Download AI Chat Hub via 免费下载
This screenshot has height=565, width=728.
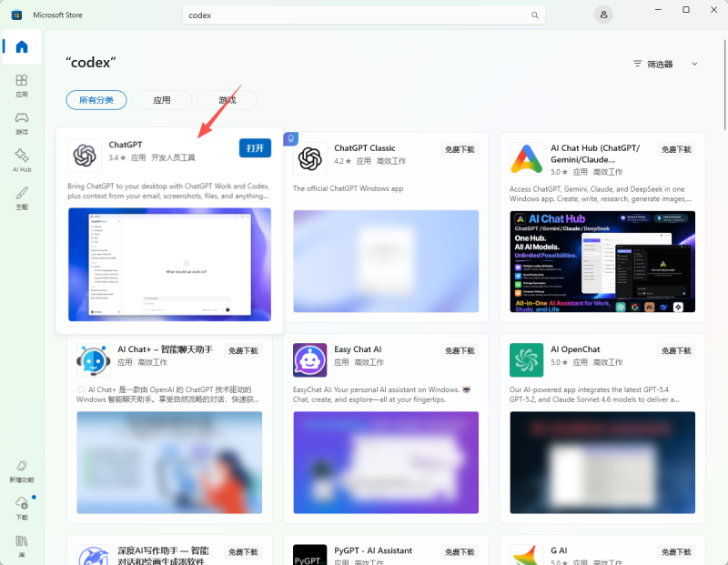tap(676, 149)
